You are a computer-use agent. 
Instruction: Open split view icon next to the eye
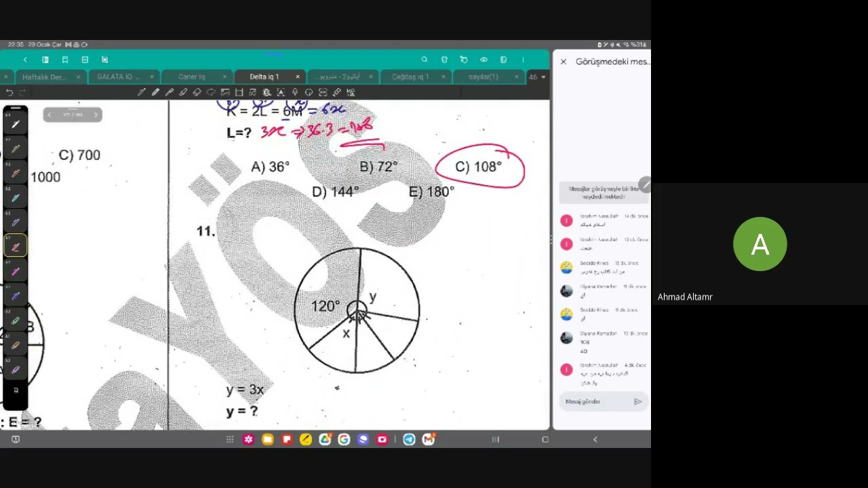point(503,60)
